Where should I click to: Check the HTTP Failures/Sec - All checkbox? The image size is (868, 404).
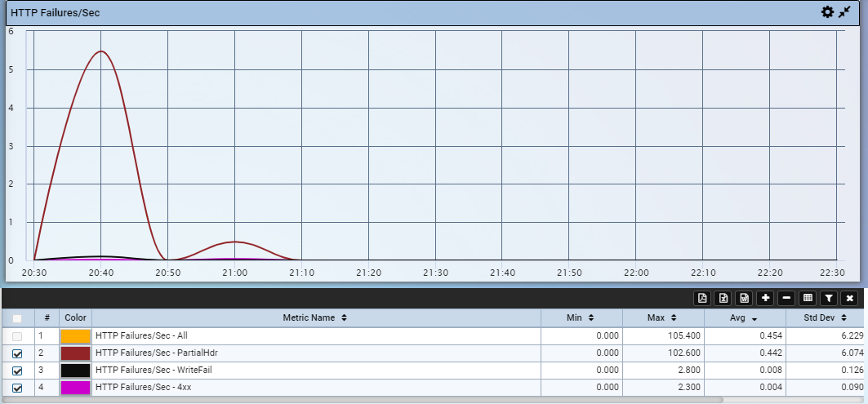click(x=17, y=336)
